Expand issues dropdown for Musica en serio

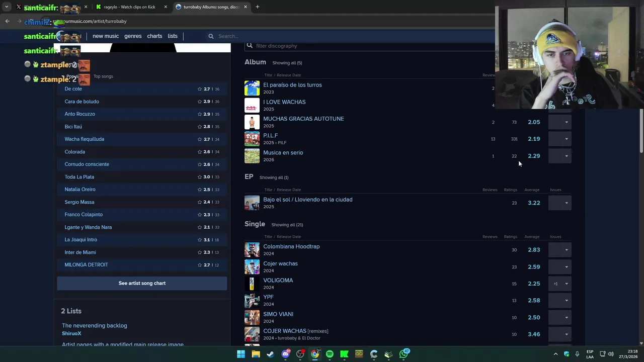tap(559, 156)
